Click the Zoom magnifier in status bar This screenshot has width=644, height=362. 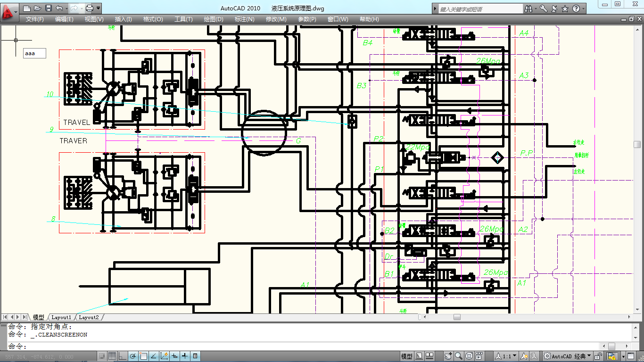(459, 356)
